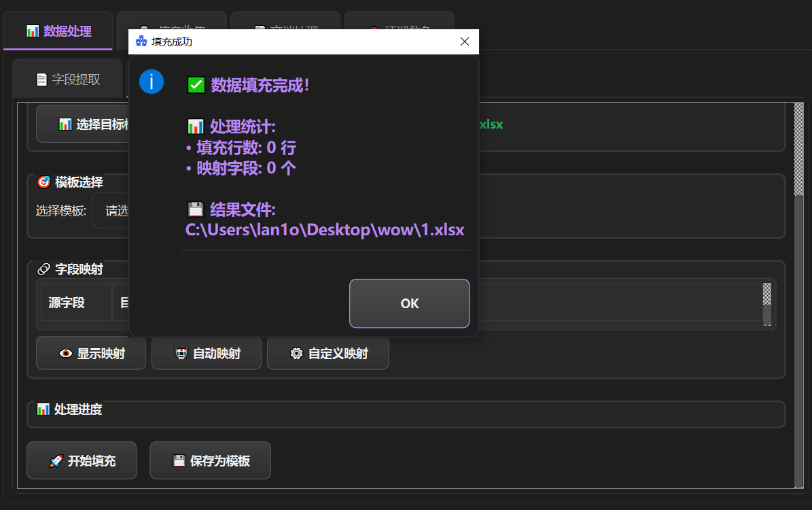Click the link icon beside 字段映射
This screenshot has width=812, height=510.
(x=43, y=269)
